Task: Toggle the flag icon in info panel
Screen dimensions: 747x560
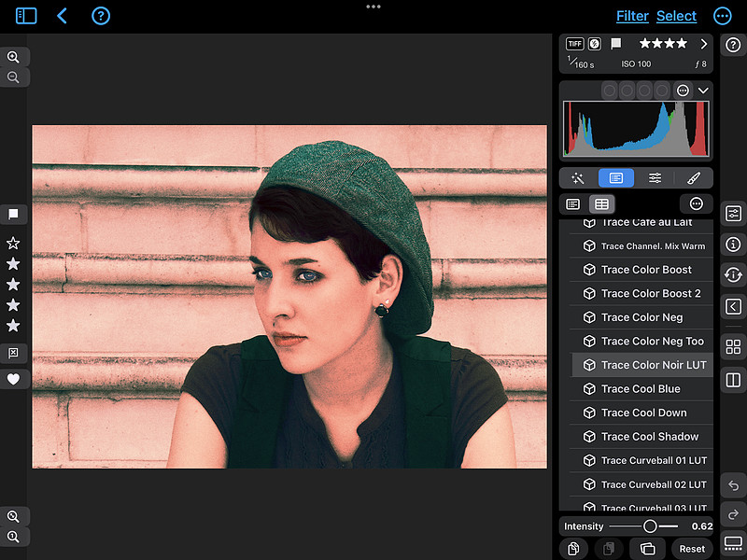Action: (x=616, y=44)
